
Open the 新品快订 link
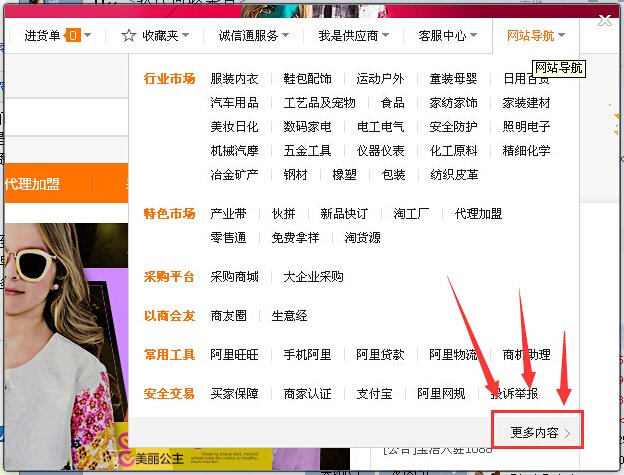click(x=344, y=214)
